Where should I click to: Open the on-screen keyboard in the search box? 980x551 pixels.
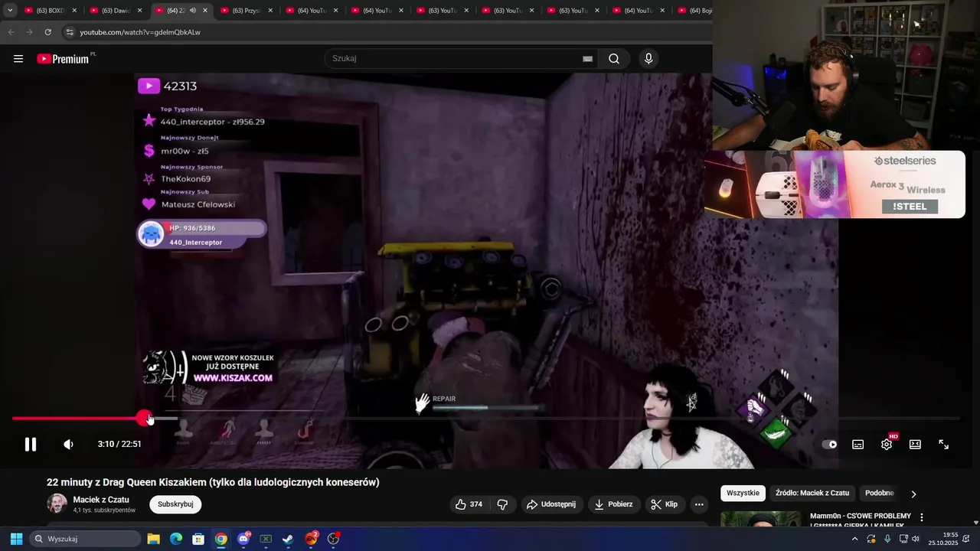(587, 59)
